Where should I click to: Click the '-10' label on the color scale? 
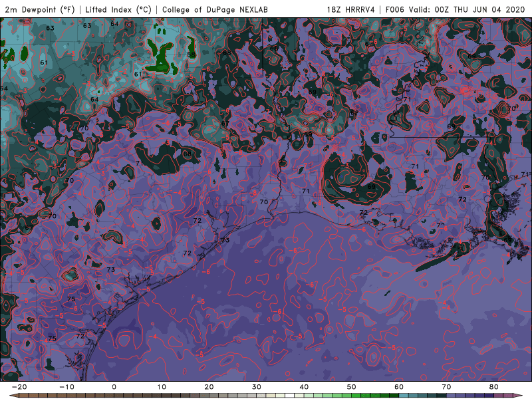point(66,387)
